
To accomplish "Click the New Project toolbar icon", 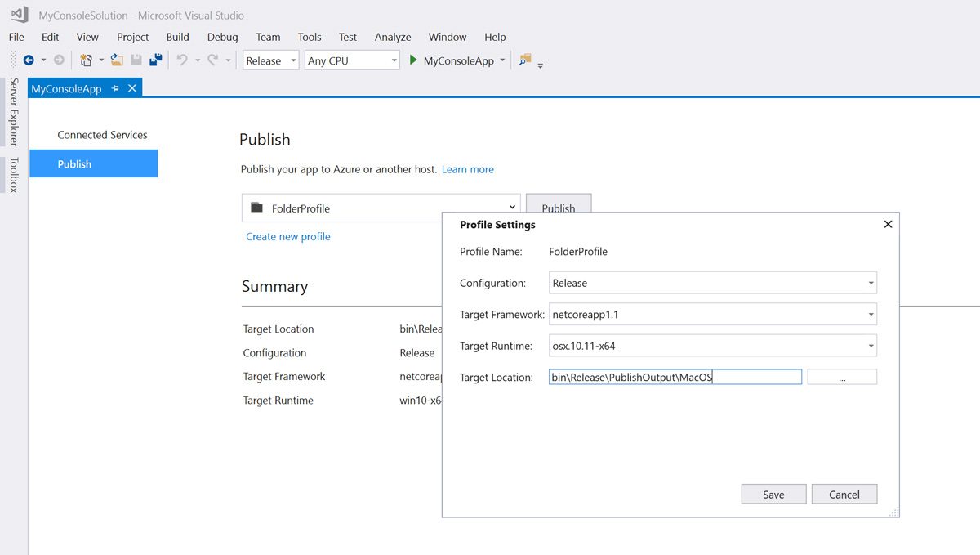I will click(x=86, y=60).
